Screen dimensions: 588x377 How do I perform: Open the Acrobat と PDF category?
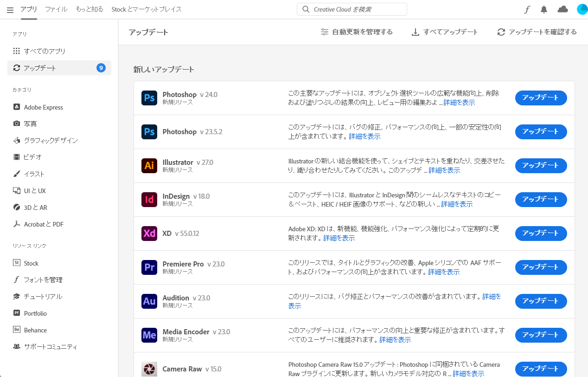pos(59,224)
